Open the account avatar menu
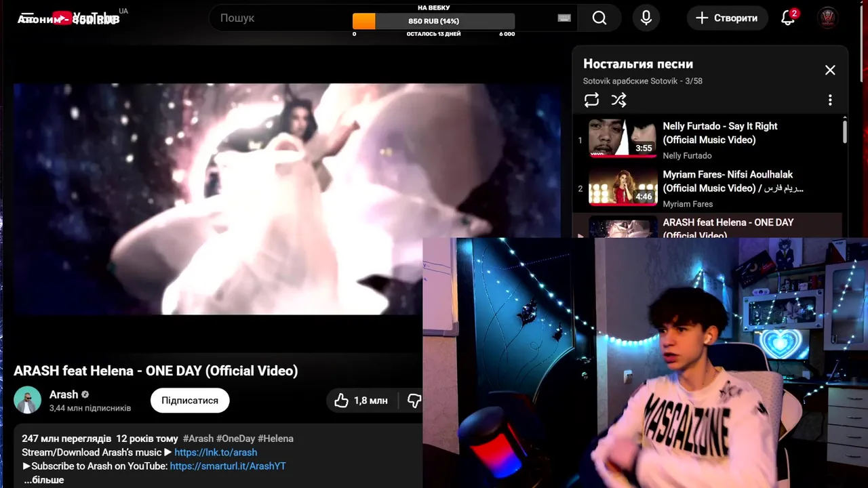The image size is (868, 488). click(827, 18)
